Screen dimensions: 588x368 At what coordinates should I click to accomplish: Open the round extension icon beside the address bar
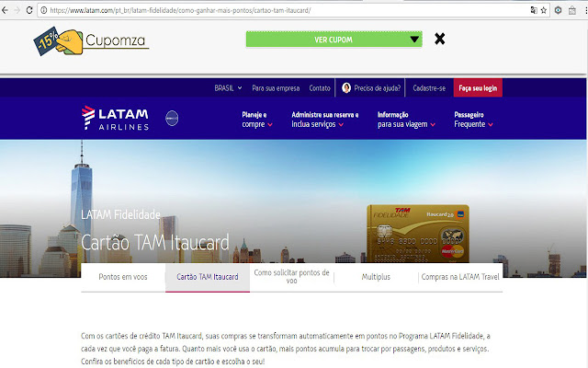(x=558, y=10)
